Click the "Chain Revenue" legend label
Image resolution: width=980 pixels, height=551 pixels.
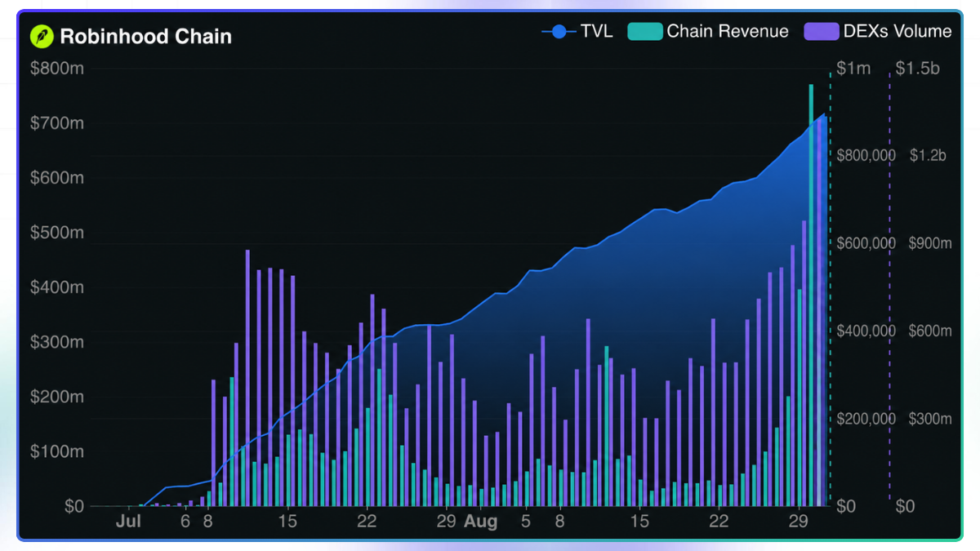click(728, 32)
